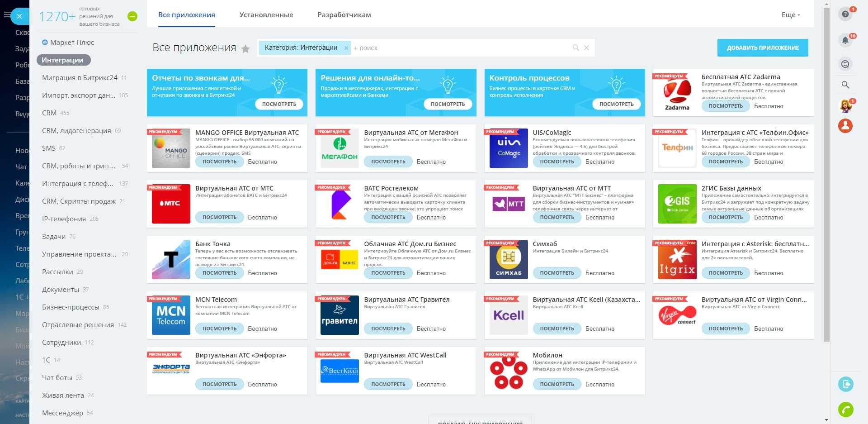Expand the Еще dropdown menu
The image size is (868, 424).
tap(791, 15)
